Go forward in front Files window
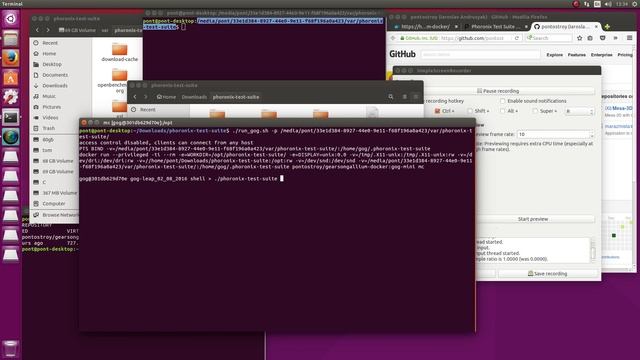Image resolution: width=640 pixels, height=360 pixels. pos(145,97)
